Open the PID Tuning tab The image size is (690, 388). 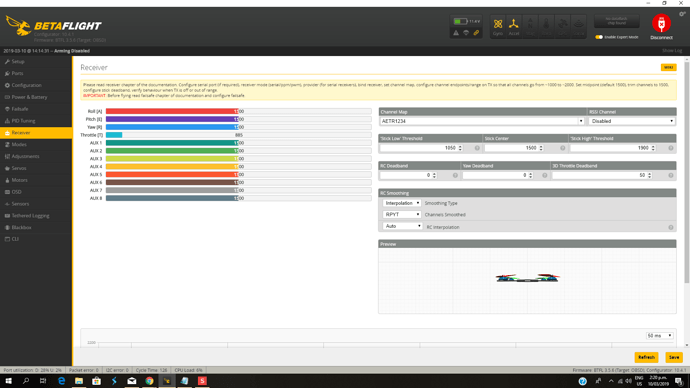coord(23,121)
